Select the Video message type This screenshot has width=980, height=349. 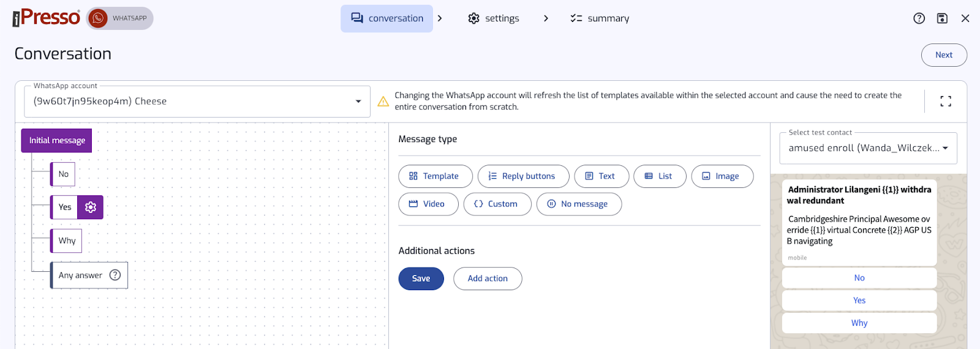point(428,204)
